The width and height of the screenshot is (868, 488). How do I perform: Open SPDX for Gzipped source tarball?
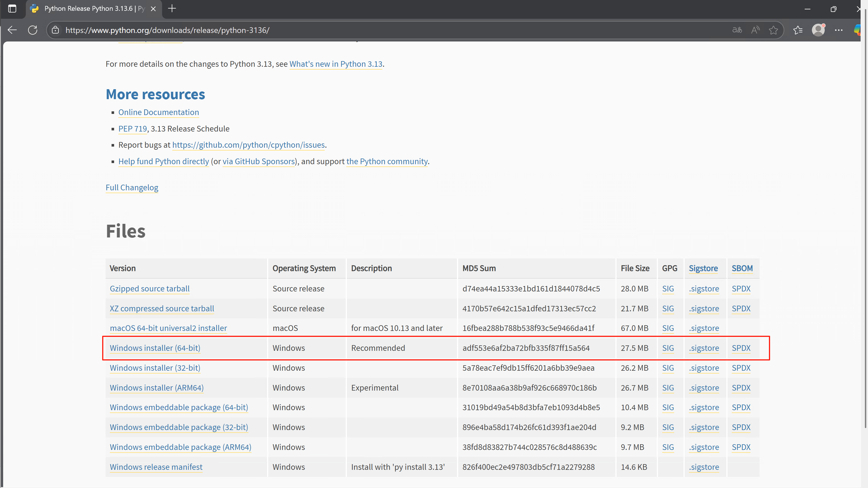[x=741, y=289]
